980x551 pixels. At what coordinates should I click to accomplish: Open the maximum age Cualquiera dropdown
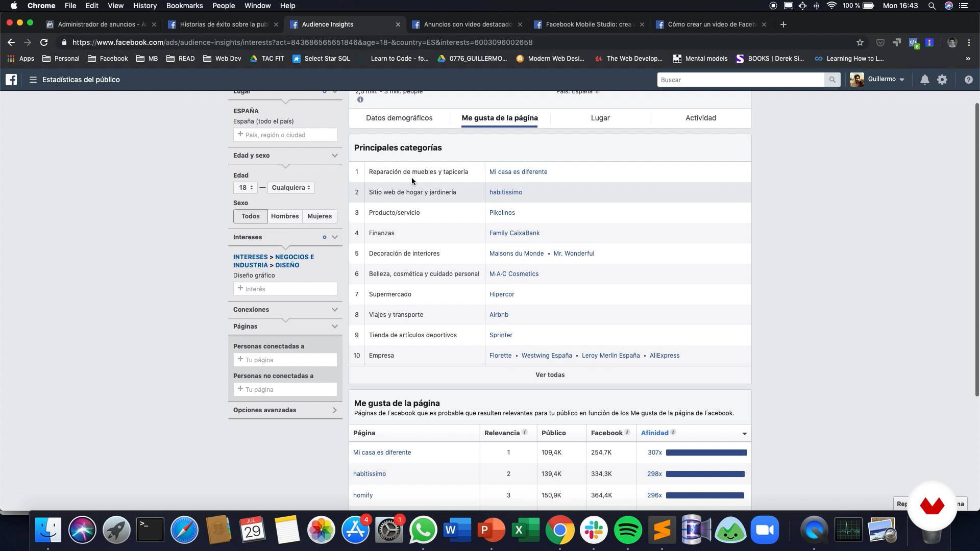[x=291, y=188]
